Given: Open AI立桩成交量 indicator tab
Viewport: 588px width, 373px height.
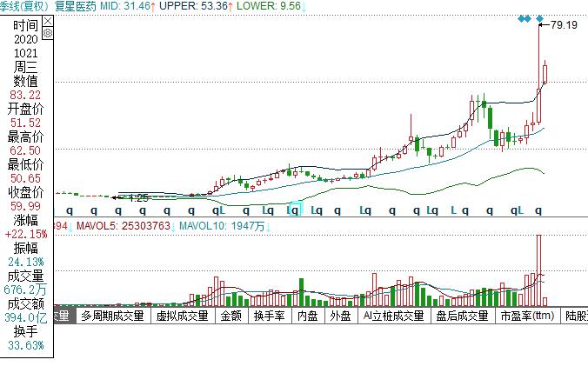Looking at the screenshot, I should [393, 316].
